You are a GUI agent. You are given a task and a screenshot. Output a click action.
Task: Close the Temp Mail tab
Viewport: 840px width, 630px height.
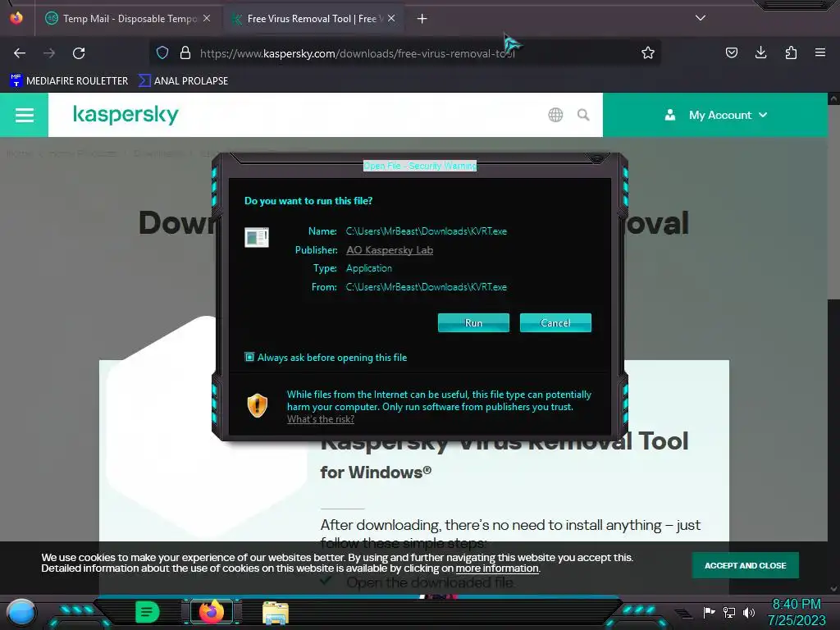click(x=207, y=18)
